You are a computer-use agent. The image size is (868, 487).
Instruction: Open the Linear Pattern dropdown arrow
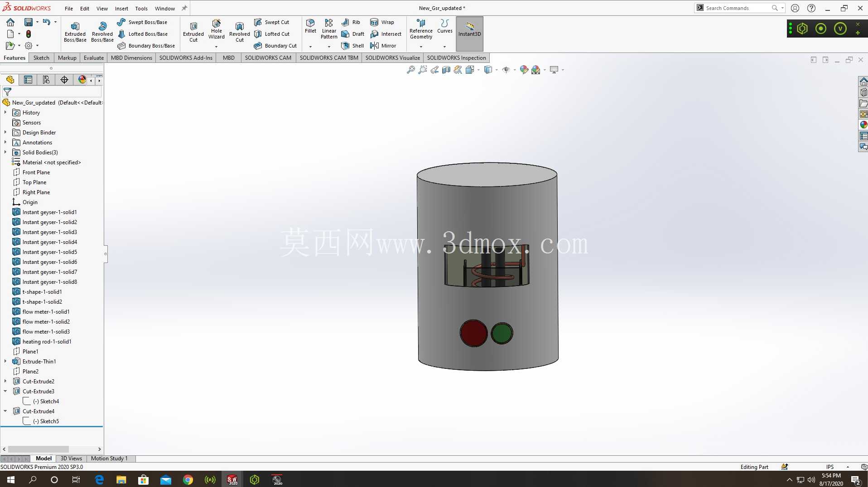tap(329, 46)
